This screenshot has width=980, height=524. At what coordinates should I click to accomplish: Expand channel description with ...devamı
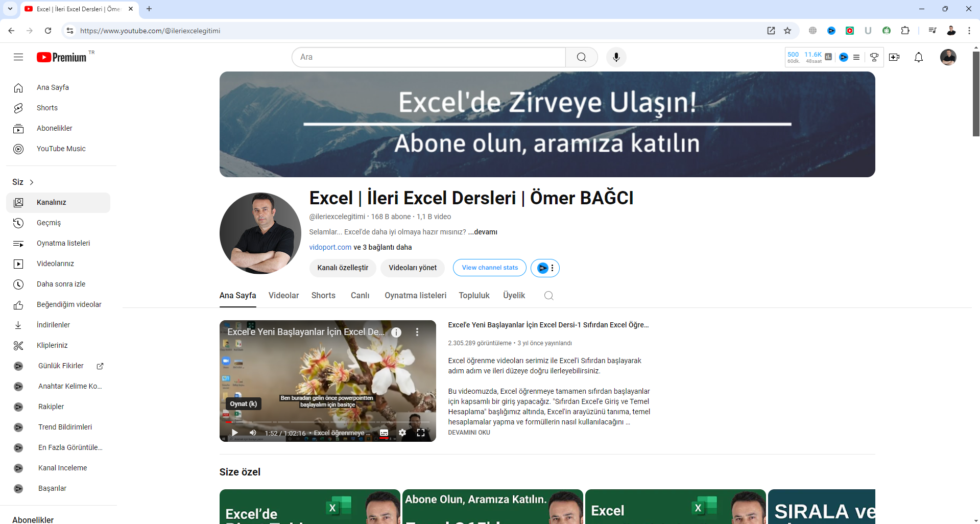[x=483, y=232]
